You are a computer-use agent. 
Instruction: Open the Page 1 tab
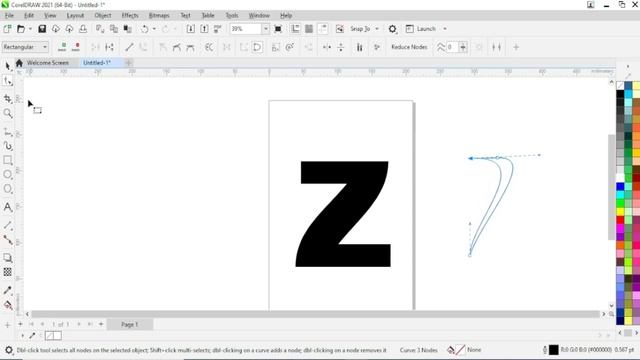coord(129,324)
